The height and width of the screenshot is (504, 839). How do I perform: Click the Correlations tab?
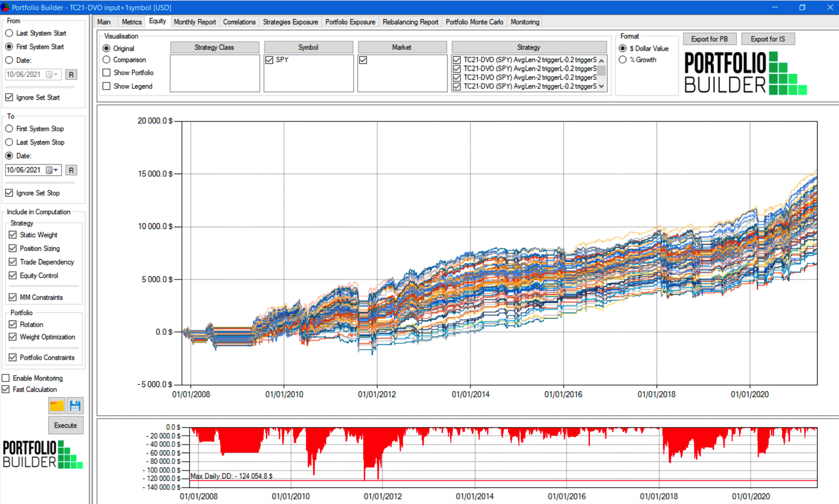point(239,22)
